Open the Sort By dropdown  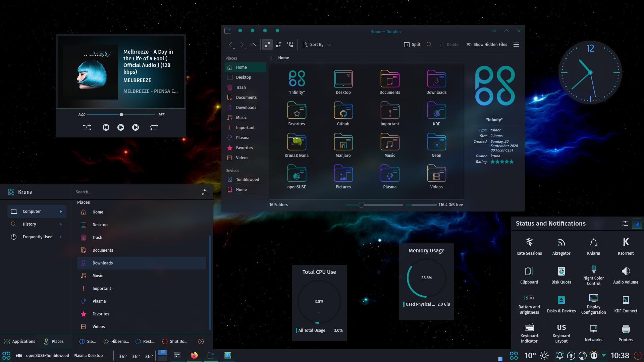pyautogui.click(x=316, y=44)
